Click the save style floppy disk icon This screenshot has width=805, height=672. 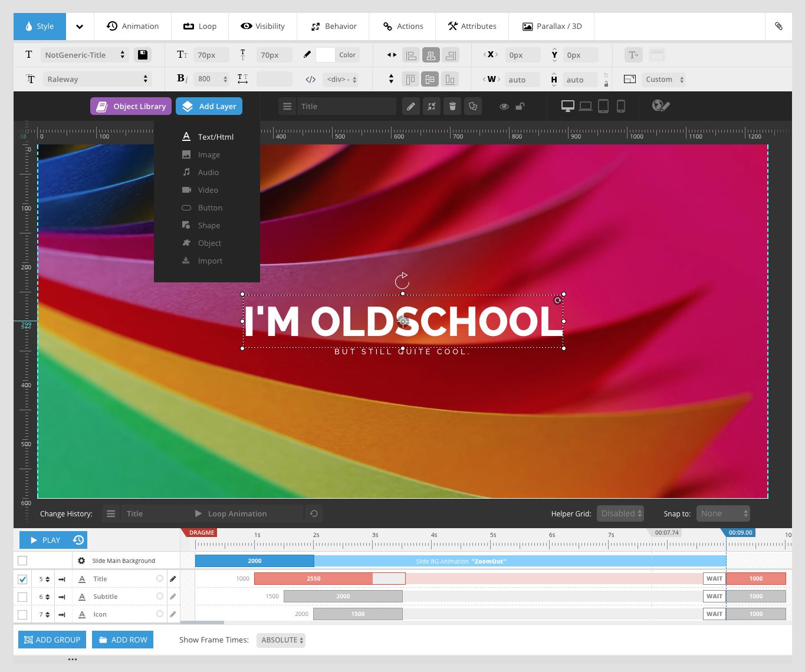point(142,55)
